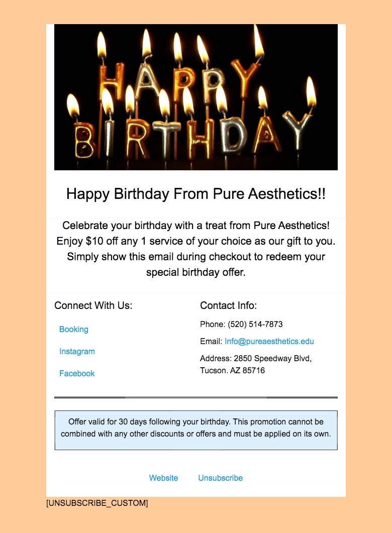The height and width of the screenshot is (533, 392).
Task: Click the 'Happy Birthday From Pure Aesthetics!!' heading
Action: (196, 194)
